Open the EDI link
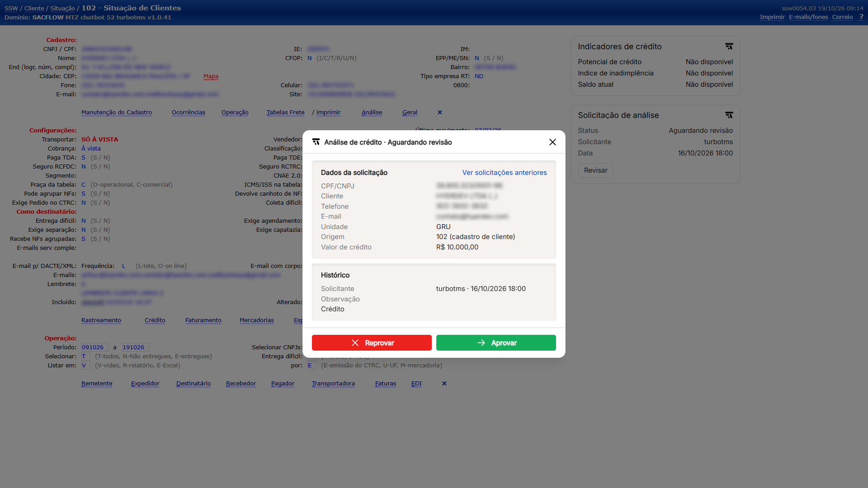The width and height of the screenshot is (868, 488). [x=416, y=384]
